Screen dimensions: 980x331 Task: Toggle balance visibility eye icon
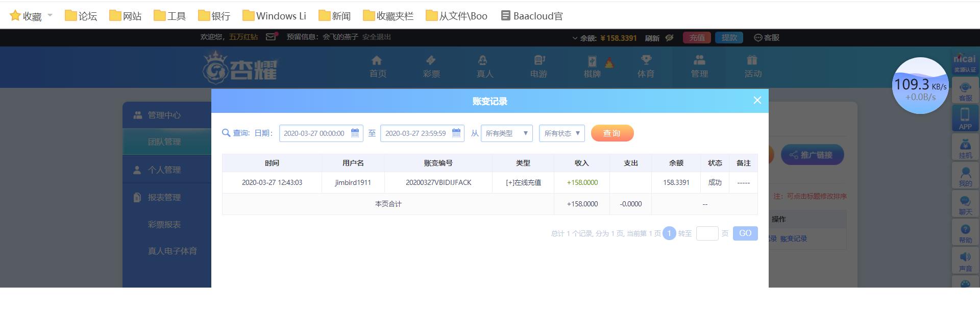pyautogui.click(x=670, y=38)
